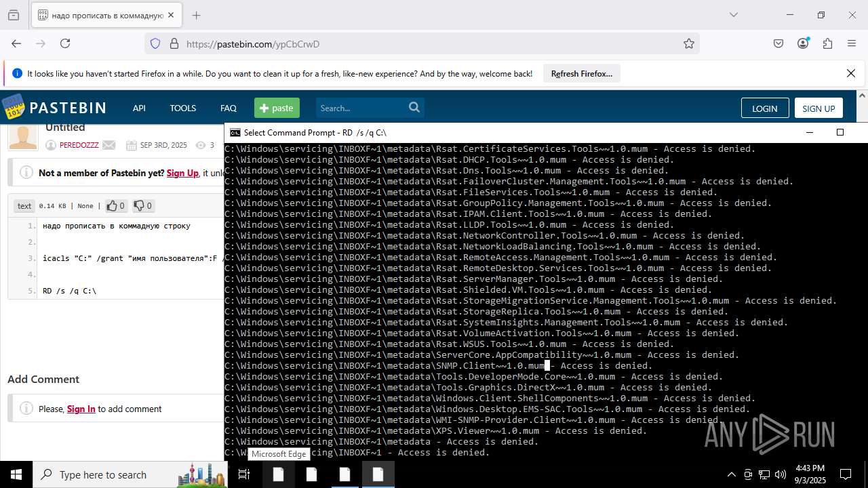
Task: Go back one page in Firefox
Action: tap(16, 43)
